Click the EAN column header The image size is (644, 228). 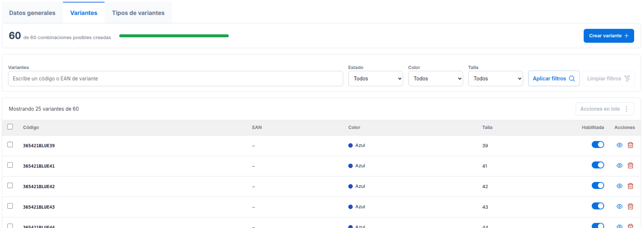pyautogui.click(x=257, y=127)
